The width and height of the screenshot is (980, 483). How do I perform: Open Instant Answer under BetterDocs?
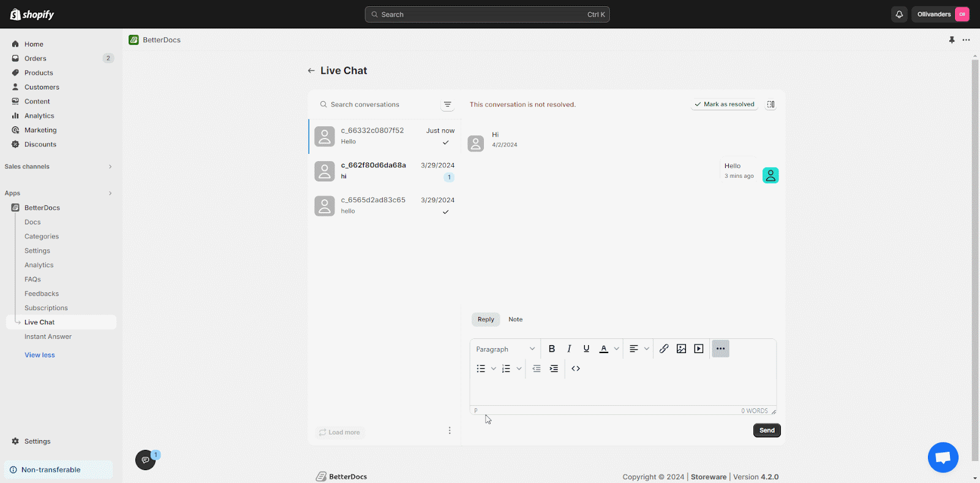[48, 337]
